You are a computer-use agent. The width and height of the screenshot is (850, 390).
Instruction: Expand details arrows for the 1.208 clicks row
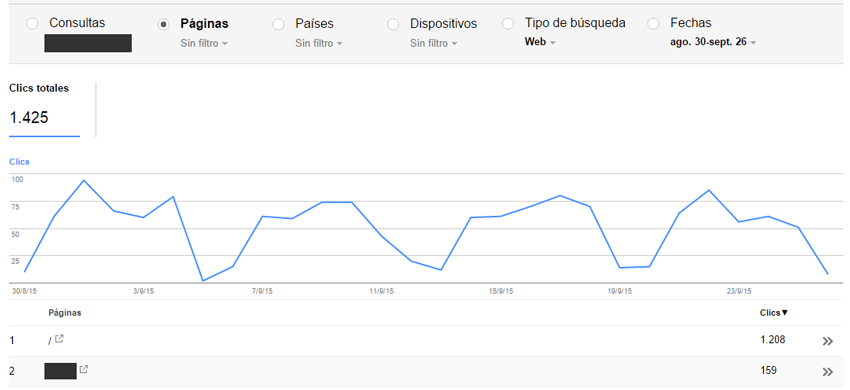pyautogui.click(x=827, y=341)
